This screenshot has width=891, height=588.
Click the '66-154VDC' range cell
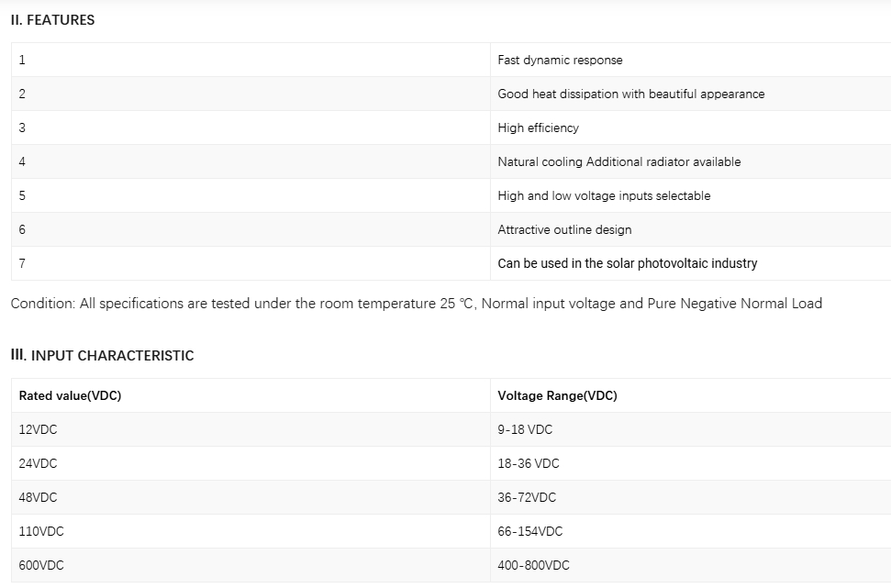690,532
